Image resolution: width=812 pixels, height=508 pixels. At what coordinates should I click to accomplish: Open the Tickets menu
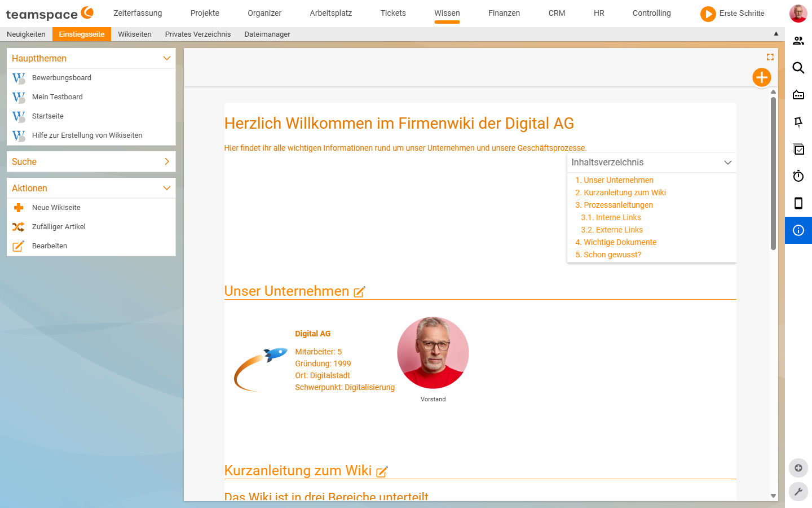pyautogui.click(x=393, y=13)
